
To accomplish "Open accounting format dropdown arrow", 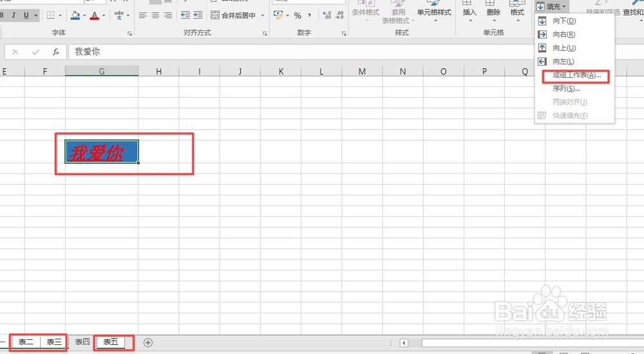I will pyautogui.click(x=287, y=15).
